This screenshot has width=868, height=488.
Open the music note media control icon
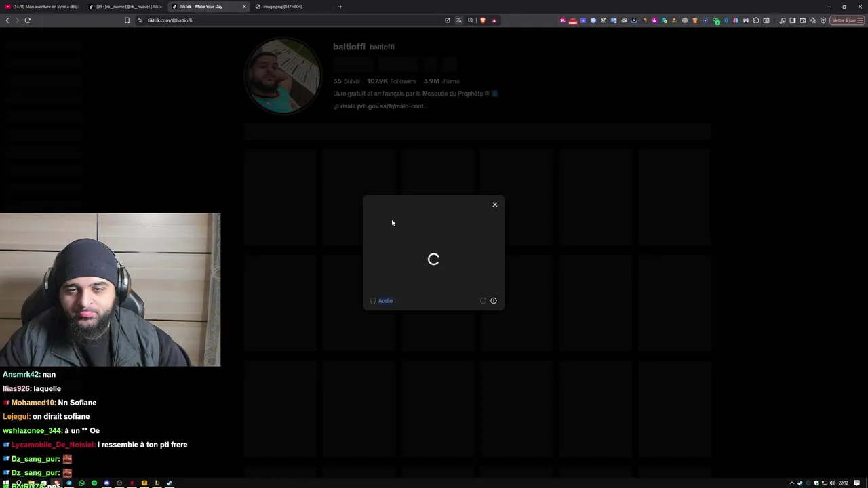783,20
